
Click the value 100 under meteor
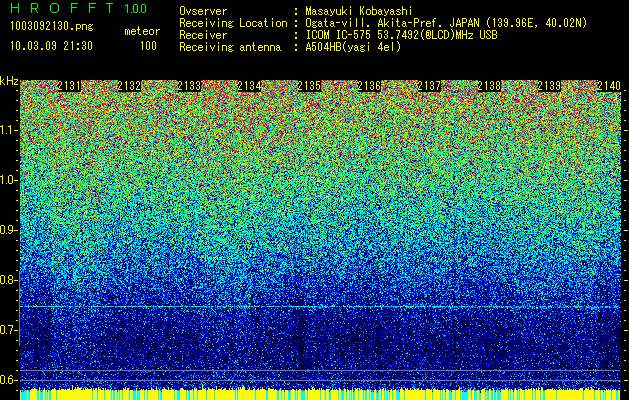click(x=148, y=46)
